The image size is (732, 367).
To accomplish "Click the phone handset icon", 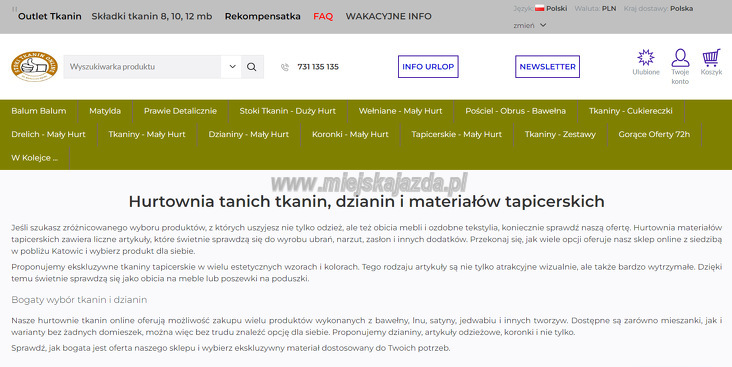I will click(285, 67).
